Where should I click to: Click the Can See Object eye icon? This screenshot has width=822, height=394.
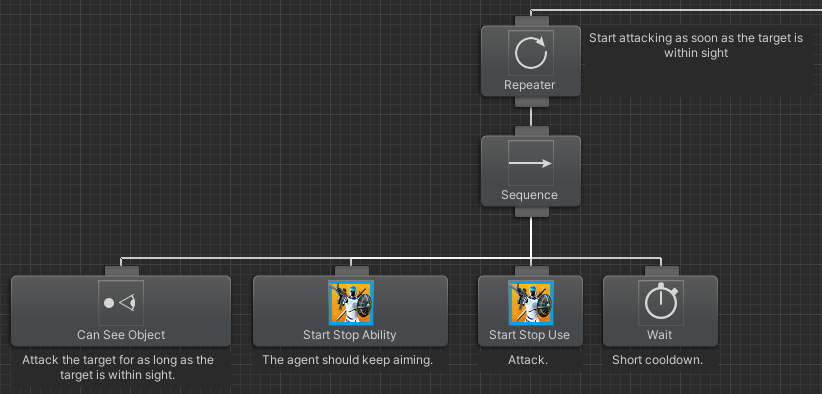[121, 303]
